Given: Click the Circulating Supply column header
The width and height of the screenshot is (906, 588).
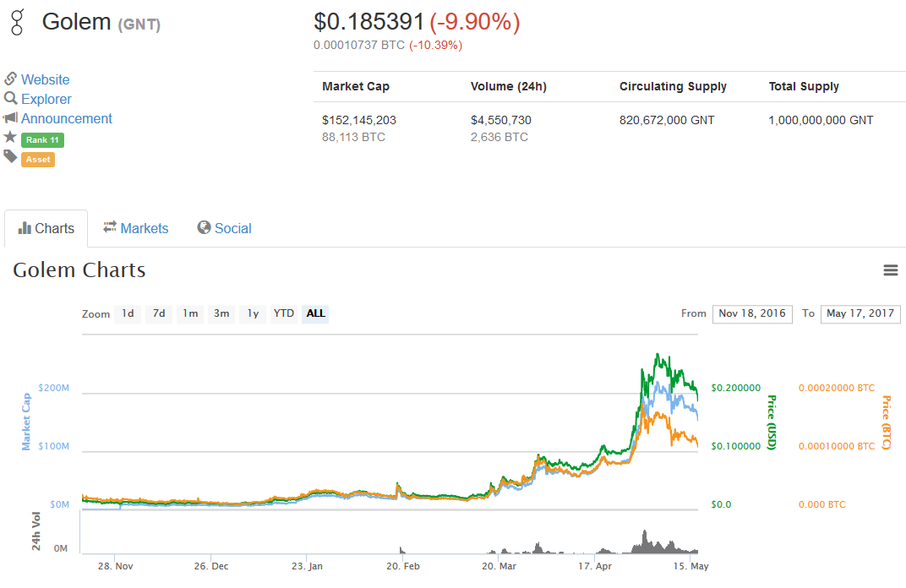Looking at the screenshot, I should pyautogui.click(x=673, y=87).
